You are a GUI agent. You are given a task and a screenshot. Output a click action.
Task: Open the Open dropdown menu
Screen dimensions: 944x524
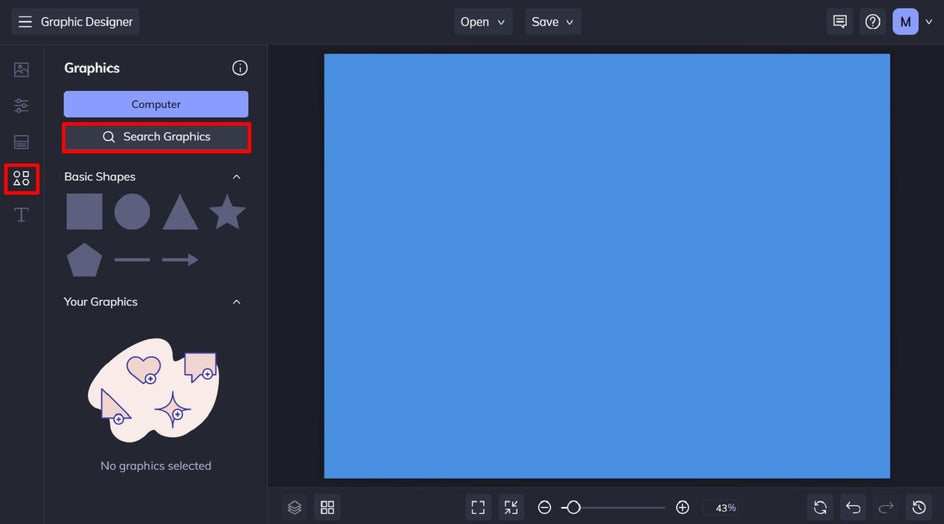484,22
